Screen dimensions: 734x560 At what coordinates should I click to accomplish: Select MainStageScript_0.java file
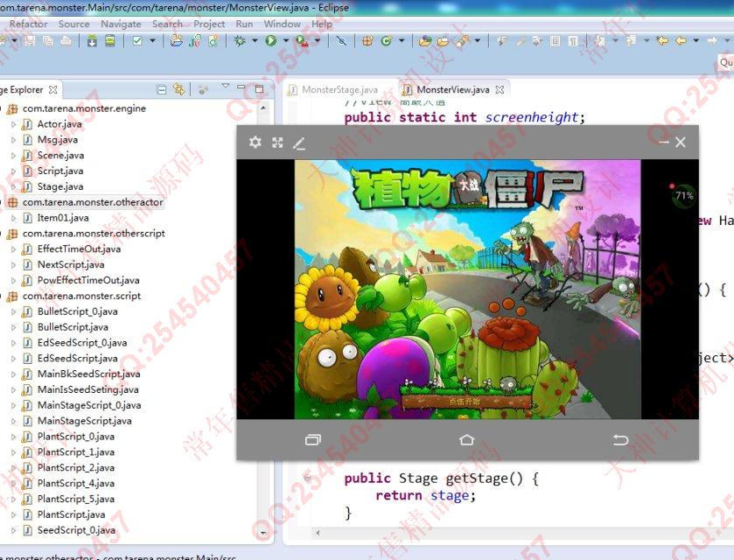(89, 405)
